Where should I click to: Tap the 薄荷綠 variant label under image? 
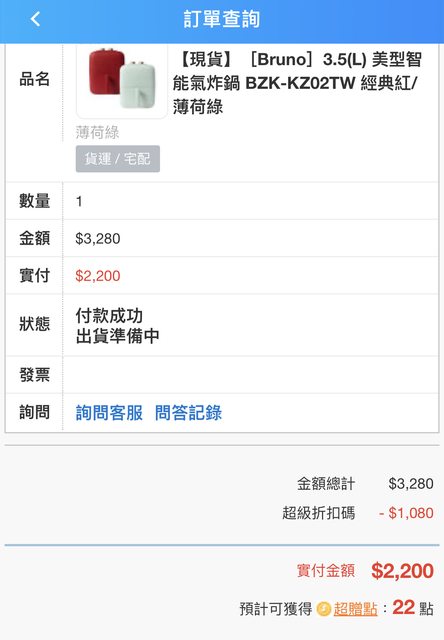pos(97,132)
